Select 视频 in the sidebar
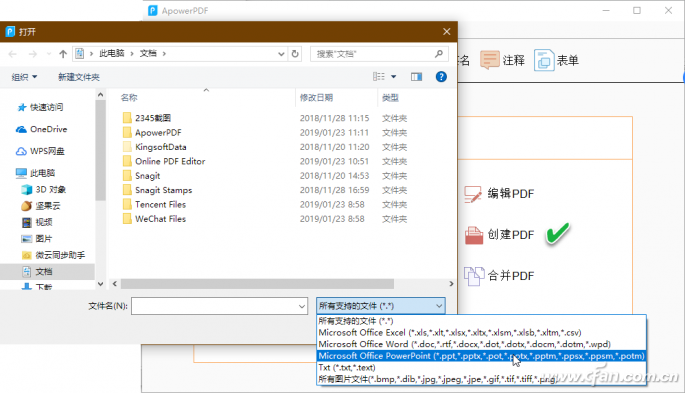 pos(37,222)
